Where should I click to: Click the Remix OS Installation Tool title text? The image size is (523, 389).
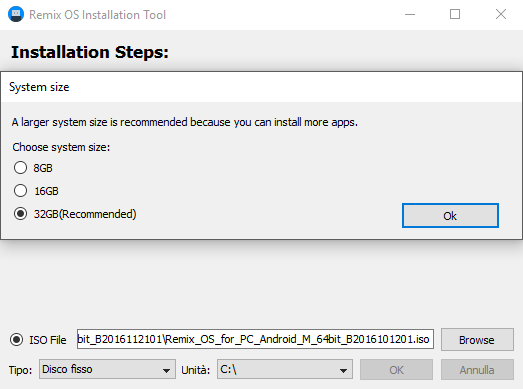(97, 15)
